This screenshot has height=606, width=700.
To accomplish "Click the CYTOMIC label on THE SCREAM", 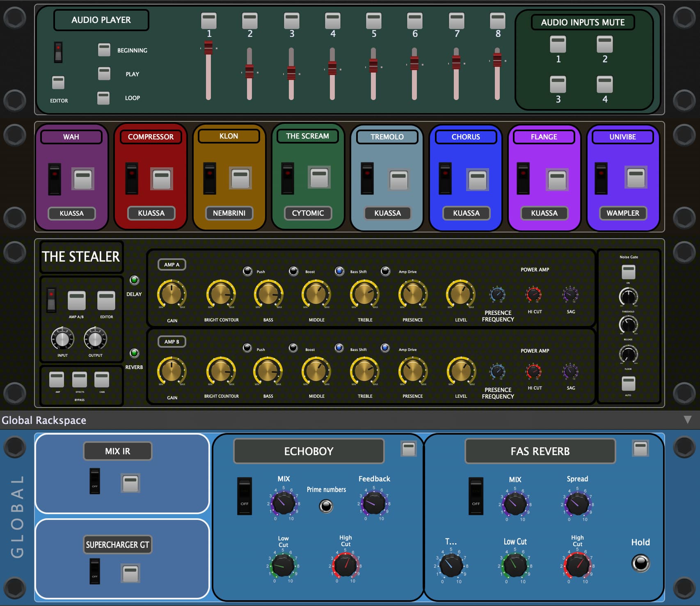I will [x=308, y=213].
